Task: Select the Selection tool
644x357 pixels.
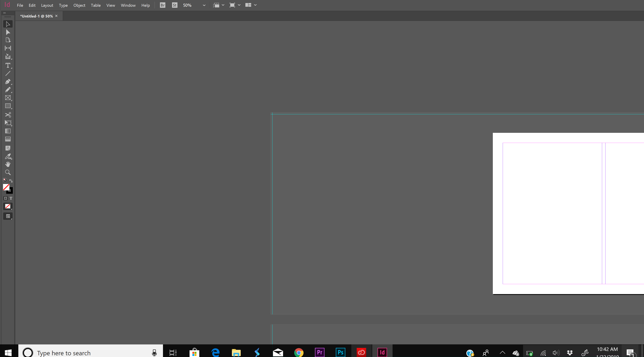Action: point(8,24)
